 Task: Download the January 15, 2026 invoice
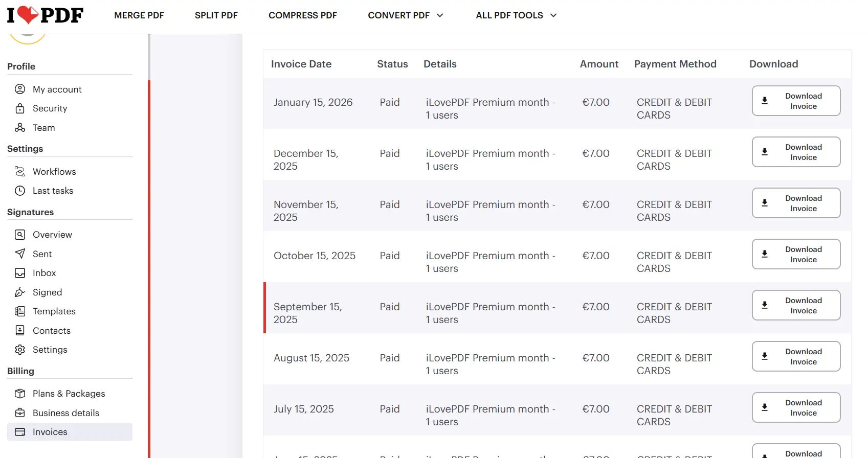pyautogui.click(x=796, y=101)
